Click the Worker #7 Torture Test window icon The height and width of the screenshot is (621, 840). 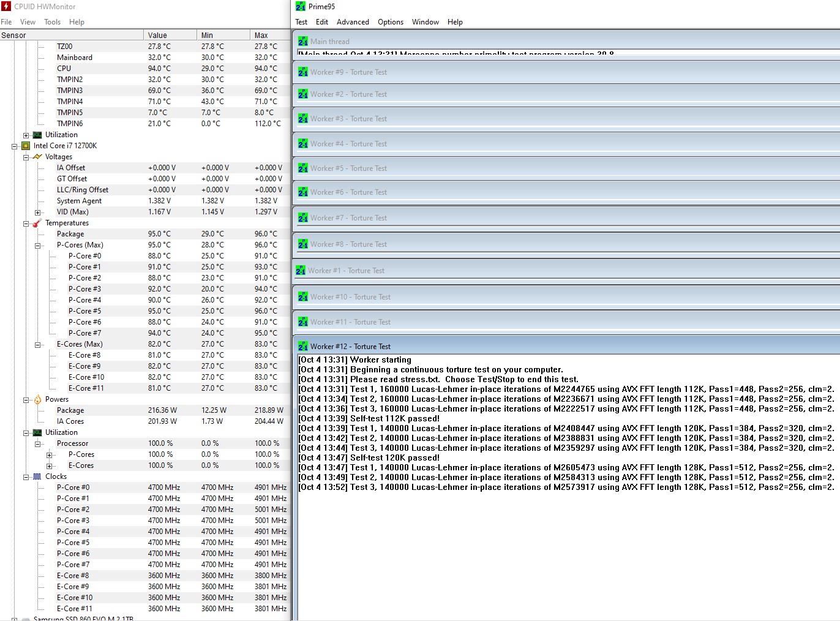click(303, 217)
